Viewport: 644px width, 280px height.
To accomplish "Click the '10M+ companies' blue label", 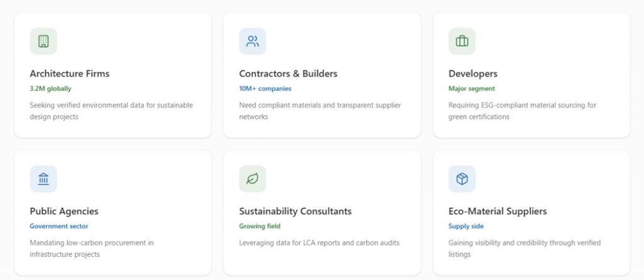I will tap(265, 89).
